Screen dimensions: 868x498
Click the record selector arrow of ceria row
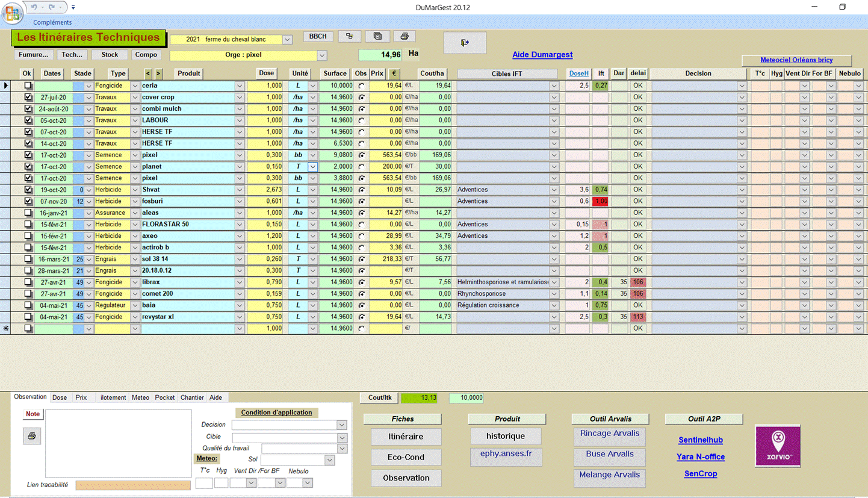[x=7, y=86]
